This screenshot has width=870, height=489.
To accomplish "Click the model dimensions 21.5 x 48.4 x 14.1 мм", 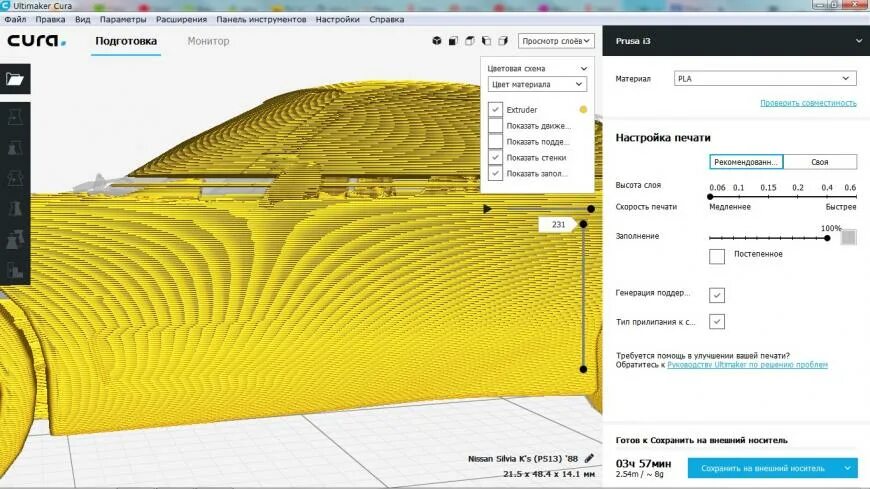I will (x=549, y=474).
